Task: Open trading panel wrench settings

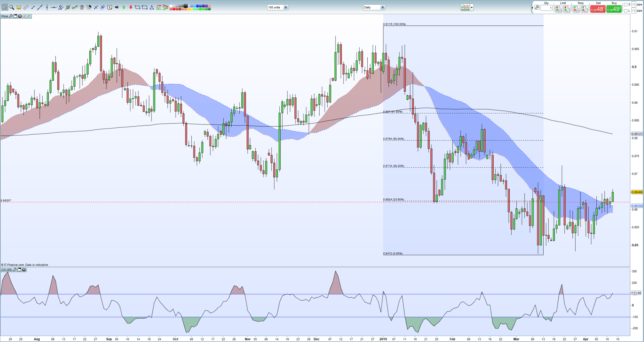Action: click(x=537, y=7)
